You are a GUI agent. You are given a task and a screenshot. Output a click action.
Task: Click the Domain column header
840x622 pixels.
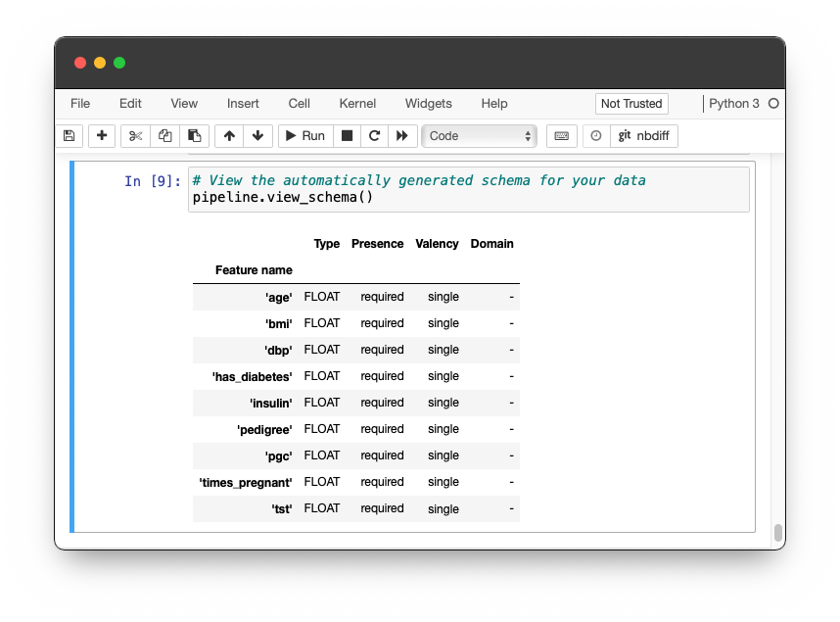click(x=491, y=244)
